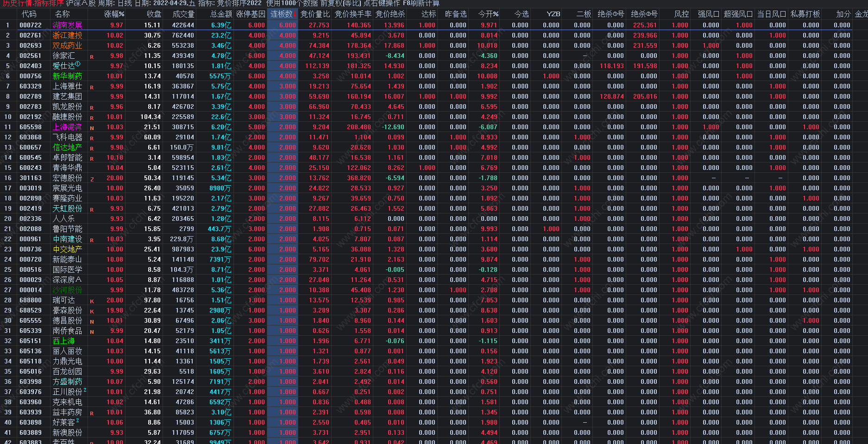Viewport: 868px width, 444px height.
Task: Select the 益丰药房 stock name
Action: (x=67, y=412)
